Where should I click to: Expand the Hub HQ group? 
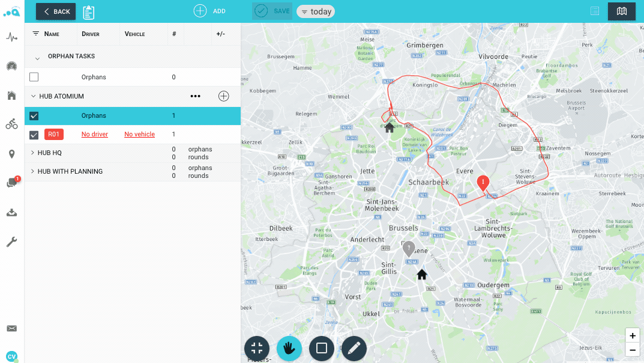32,153
